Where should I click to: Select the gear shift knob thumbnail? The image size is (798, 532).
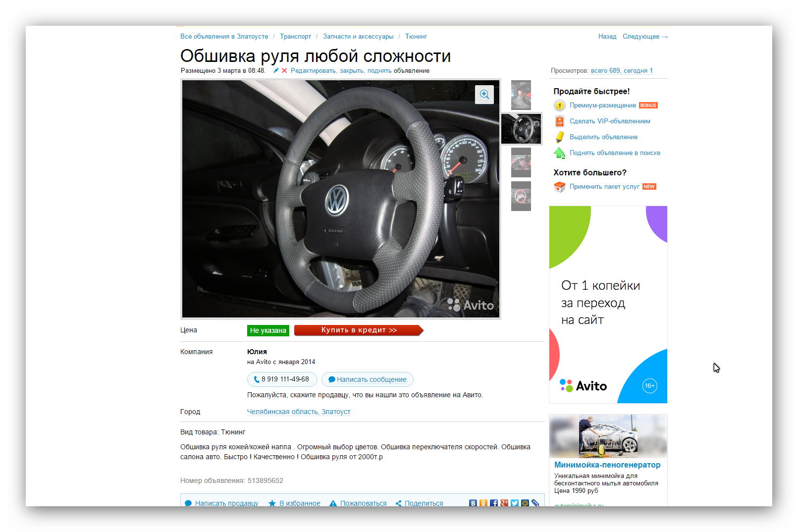521,95
